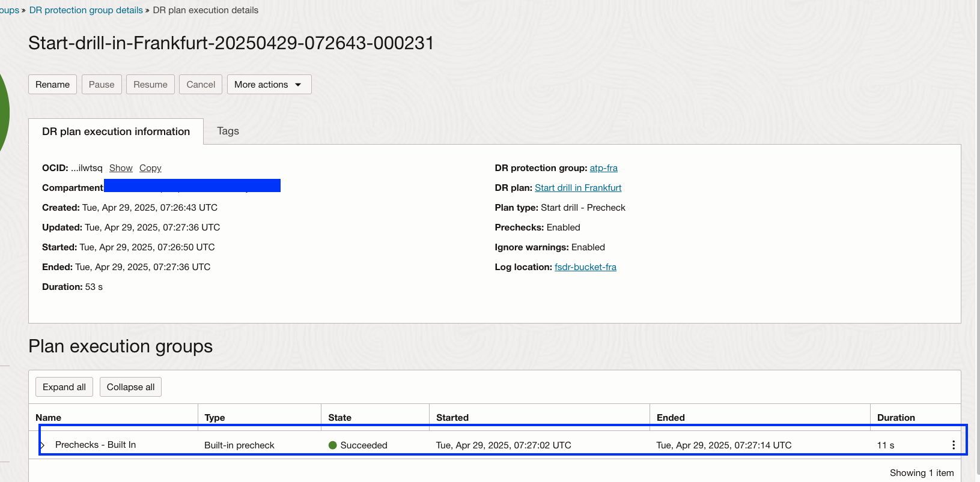Switch to the Tags tab
980x482 pixels.
coord(228,131)
